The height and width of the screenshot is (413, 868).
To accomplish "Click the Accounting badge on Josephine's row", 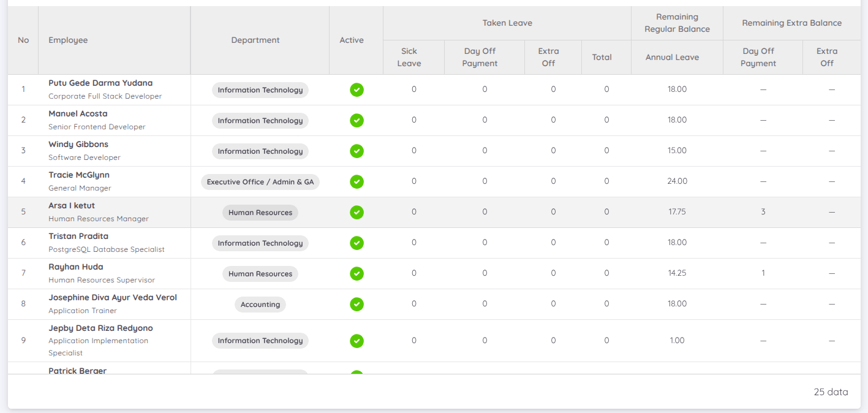I will pyautogui.click(x=260, y=304).
